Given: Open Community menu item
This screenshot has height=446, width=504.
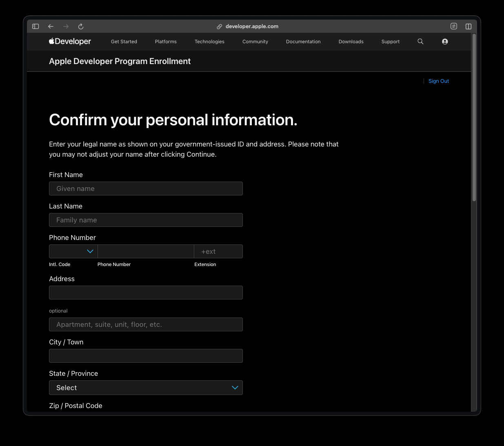Looking at the screenshot, I should coord(255,42).
